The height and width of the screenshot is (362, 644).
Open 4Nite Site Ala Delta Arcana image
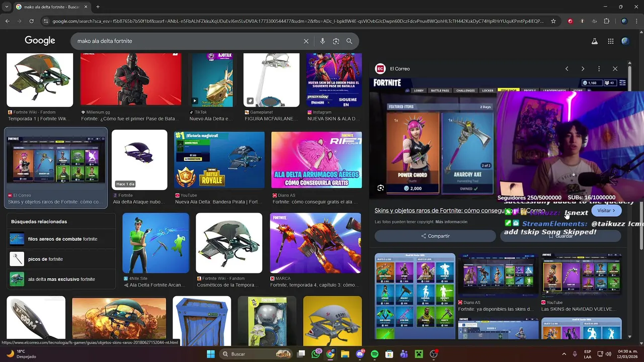click(x=155, y=243)
